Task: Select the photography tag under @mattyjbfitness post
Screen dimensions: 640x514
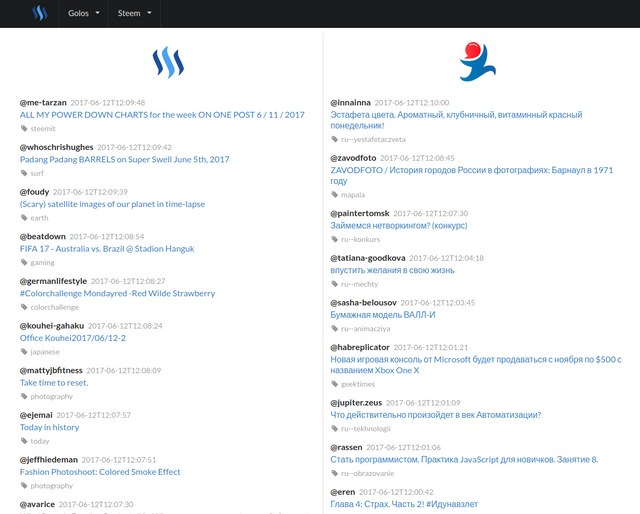Action: pyautogui.click(x=51, y=396)
